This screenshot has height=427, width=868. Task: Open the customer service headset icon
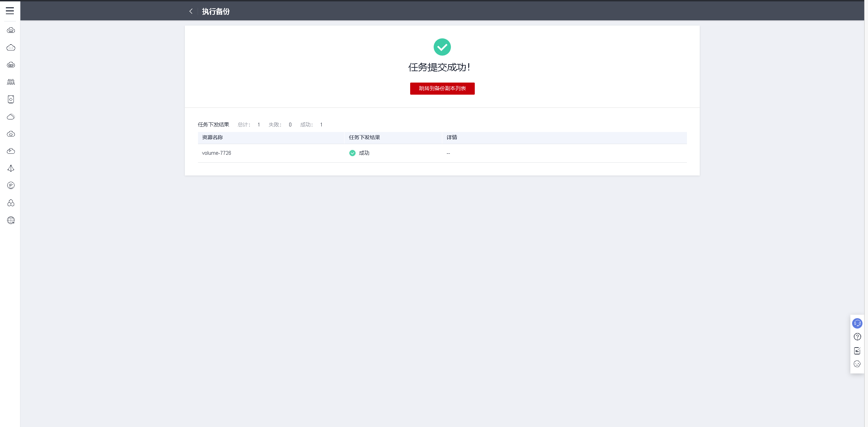pos(857,323)
